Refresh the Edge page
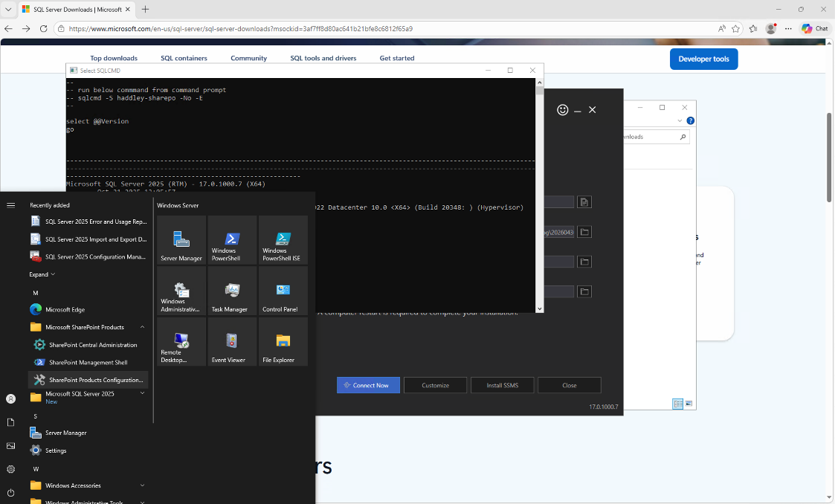Image resolution: width=835 pixels, height=504 pixels. 44,29
